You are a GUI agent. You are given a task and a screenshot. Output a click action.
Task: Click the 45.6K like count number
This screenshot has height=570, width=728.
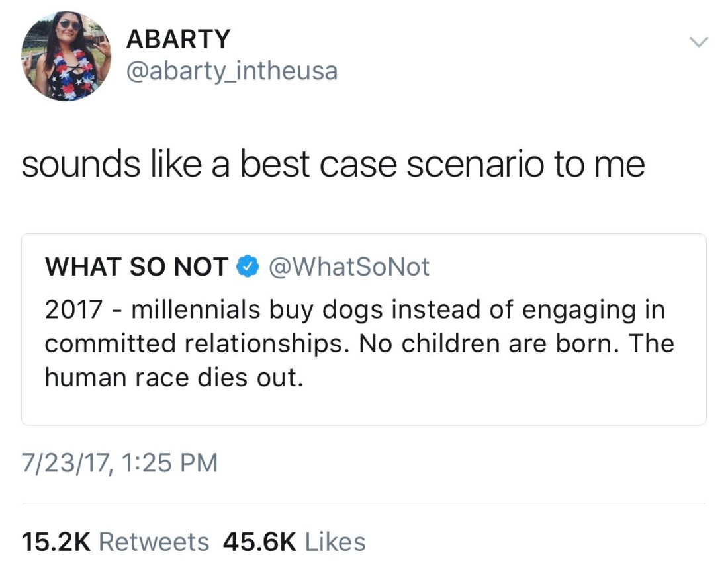(x=259, y=542)
